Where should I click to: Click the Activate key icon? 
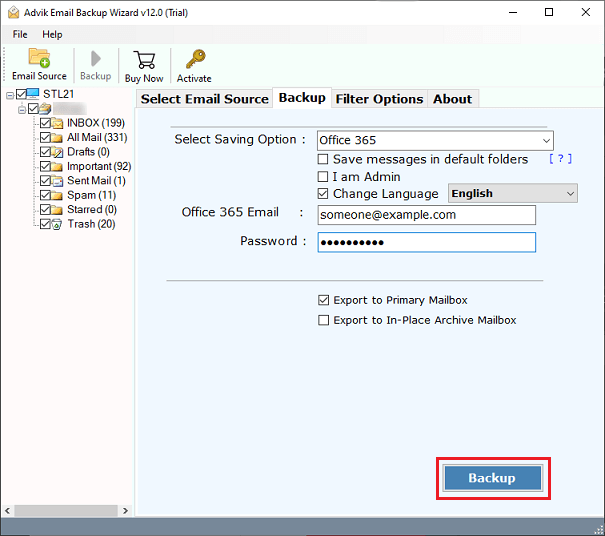point(195,59)
